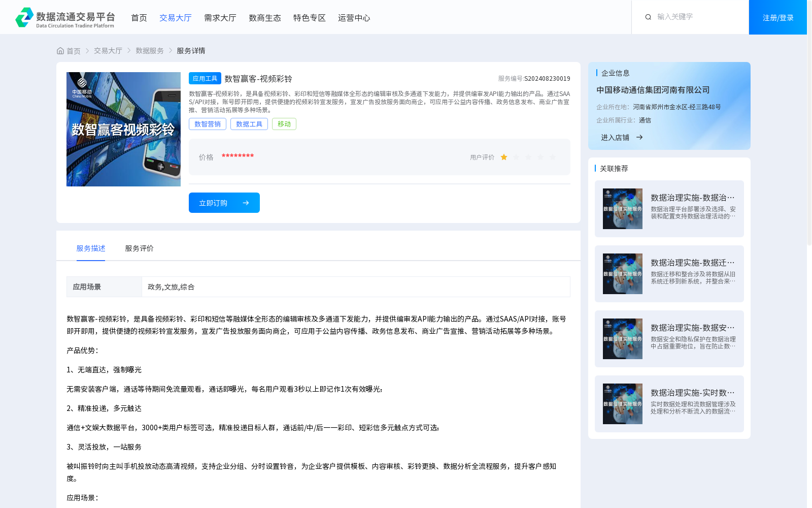Screen dimensions: 812x508
Task: Open 交易大厅 in top navigation
Action: (x=176, y=18)
